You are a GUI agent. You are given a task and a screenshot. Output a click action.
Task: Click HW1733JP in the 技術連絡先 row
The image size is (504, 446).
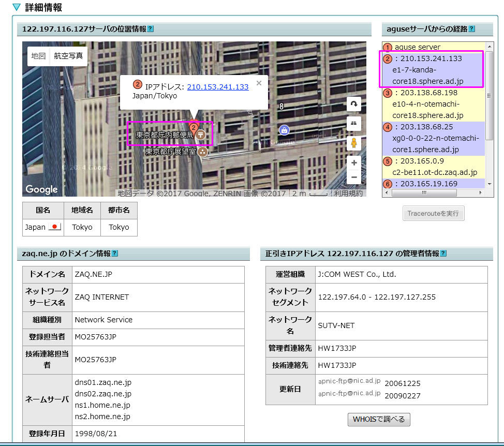[337, 365]
